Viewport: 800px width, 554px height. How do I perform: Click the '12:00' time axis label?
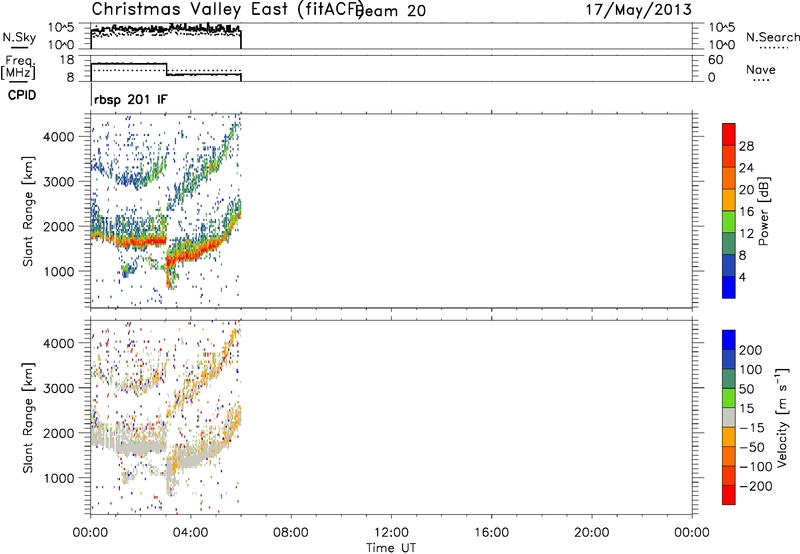(x=391, y=533)
